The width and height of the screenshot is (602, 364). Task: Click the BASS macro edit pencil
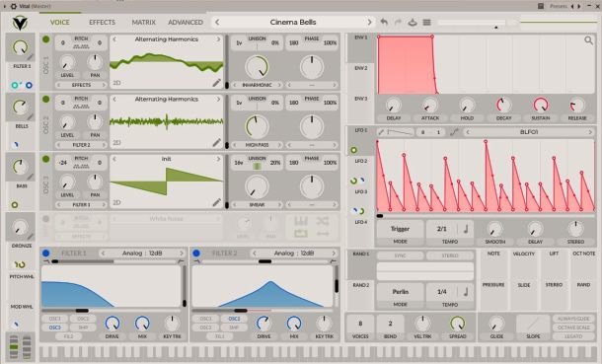click(30, 177)
